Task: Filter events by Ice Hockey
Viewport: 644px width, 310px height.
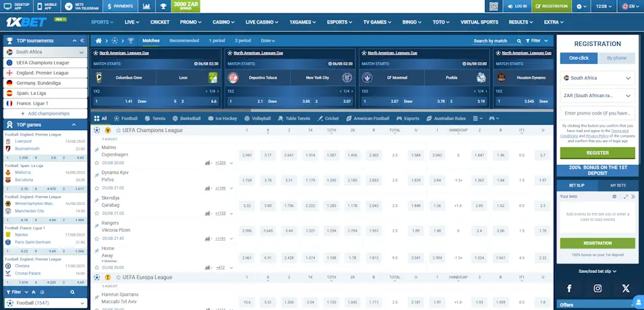Action: pyautogui.click(x=223, y=118)
